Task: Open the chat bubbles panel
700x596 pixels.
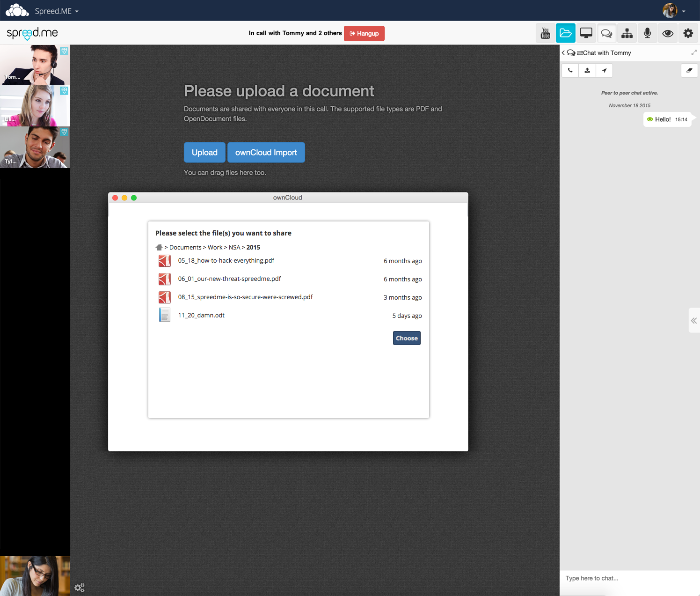Action: coord(606,33)
